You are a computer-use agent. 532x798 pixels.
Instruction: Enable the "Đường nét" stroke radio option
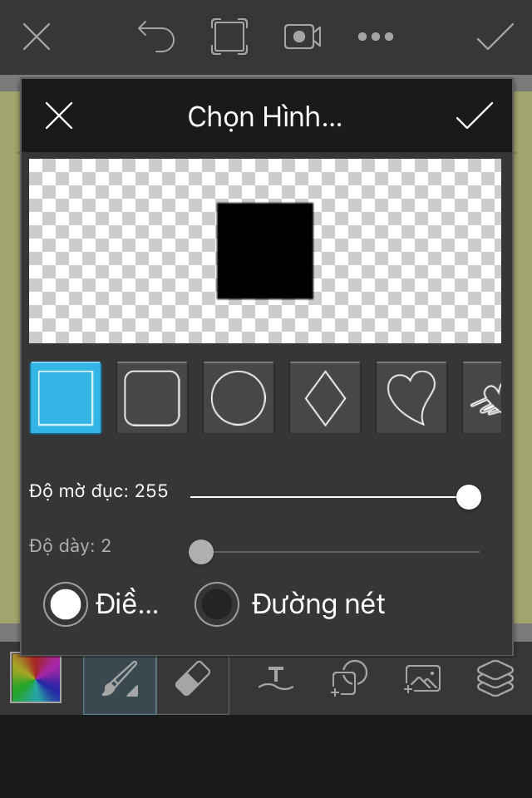point(217,604)
